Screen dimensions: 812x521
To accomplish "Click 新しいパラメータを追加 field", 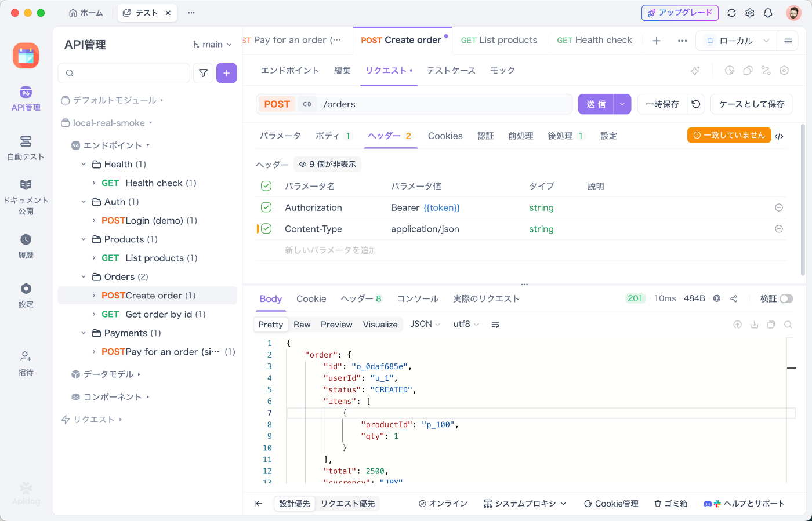I will 329,250.
